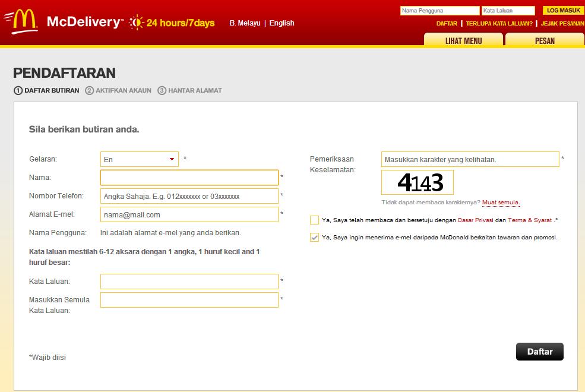Untick the promotional e-mail checkbox
The width and height of the screenshot is (585, 392).
point(315,237)
